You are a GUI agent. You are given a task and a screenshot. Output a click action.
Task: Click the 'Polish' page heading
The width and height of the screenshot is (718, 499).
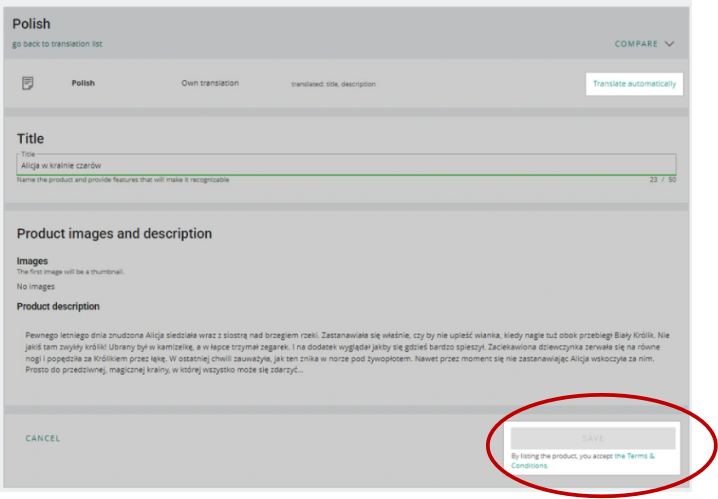coord(31,24)
